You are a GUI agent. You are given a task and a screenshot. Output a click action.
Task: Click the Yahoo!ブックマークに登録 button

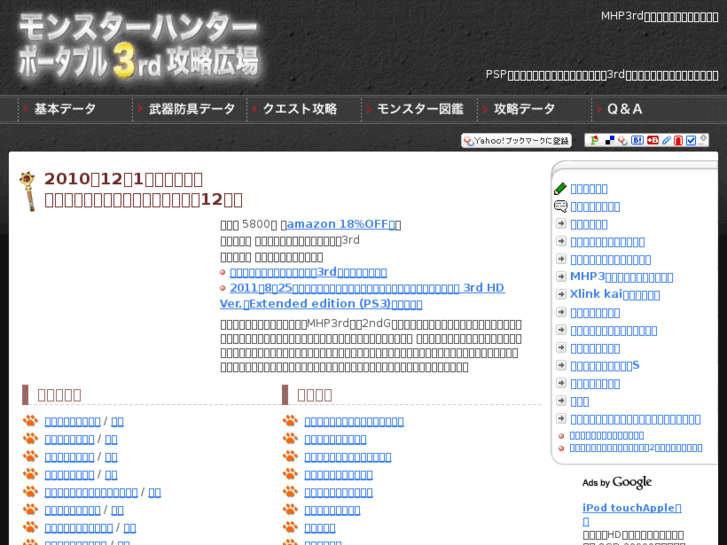tap(516, 141)
